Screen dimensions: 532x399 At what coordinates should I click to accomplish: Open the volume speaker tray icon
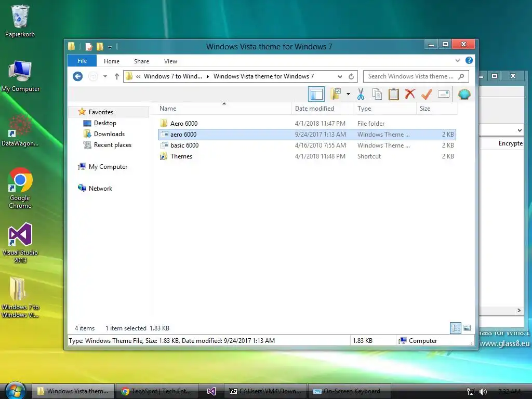tap(483, 392)
